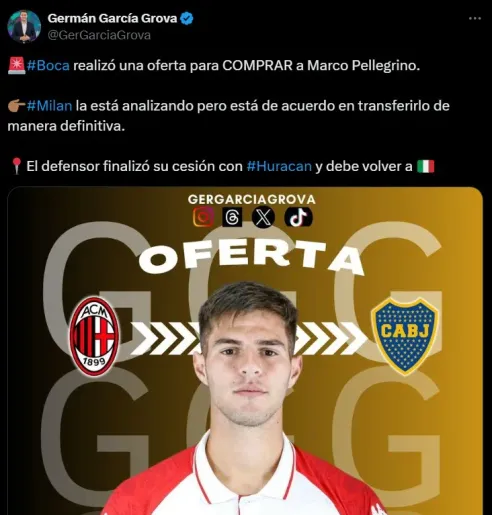Image resolution: width=492 pixels, height=515 pixels.
Task: Click Germán García Grova's profile avatar
Action: [x=24, y=26]
